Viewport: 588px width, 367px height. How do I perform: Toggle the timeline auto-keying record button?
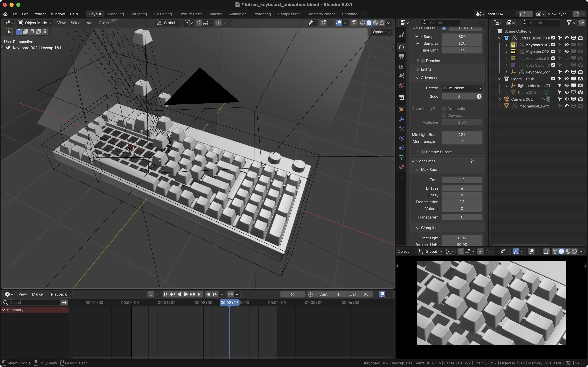pyautogui.click(x=151, y=294)
